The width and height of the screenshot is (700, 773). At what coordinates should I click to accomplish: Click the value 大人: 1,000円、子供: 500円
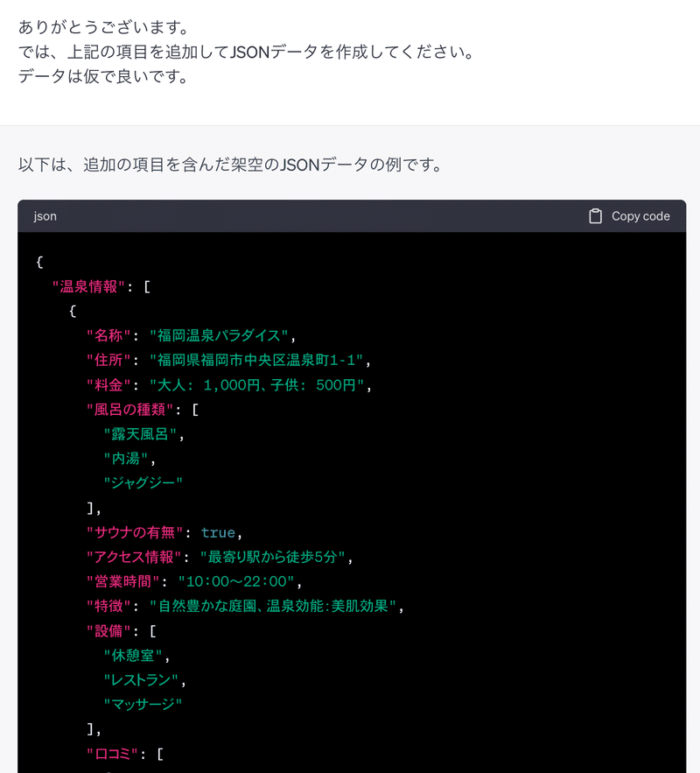pyautogui.click(x=256, y=385)
